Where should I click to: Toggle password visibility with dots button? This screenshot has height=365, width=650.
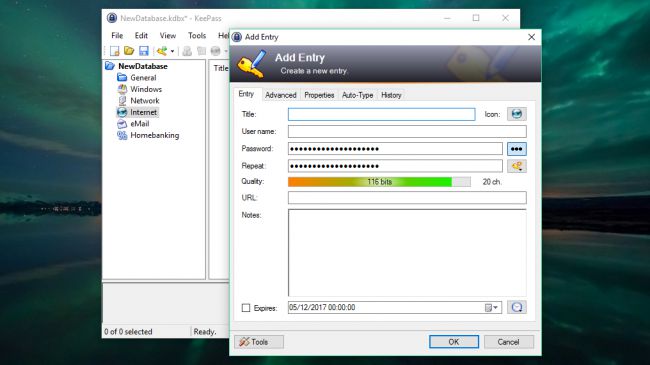point(517,149)
